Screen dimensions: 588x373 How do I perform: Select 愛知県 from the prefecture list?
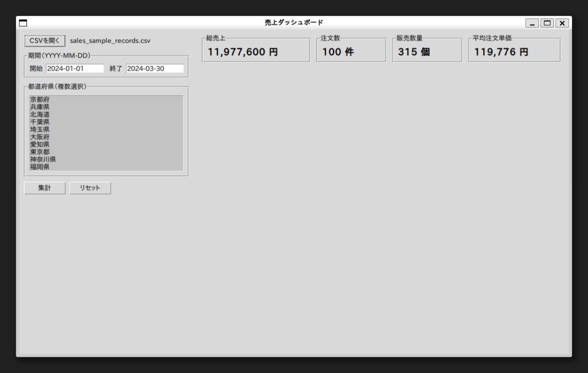point(40,145)
